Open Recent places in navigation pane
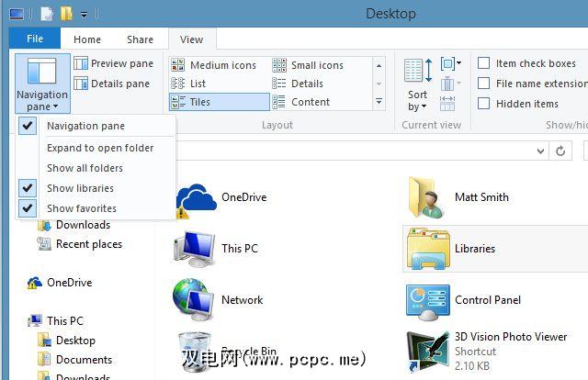The image size is (588, 380). pyautogui.click(x=80, y=244)
